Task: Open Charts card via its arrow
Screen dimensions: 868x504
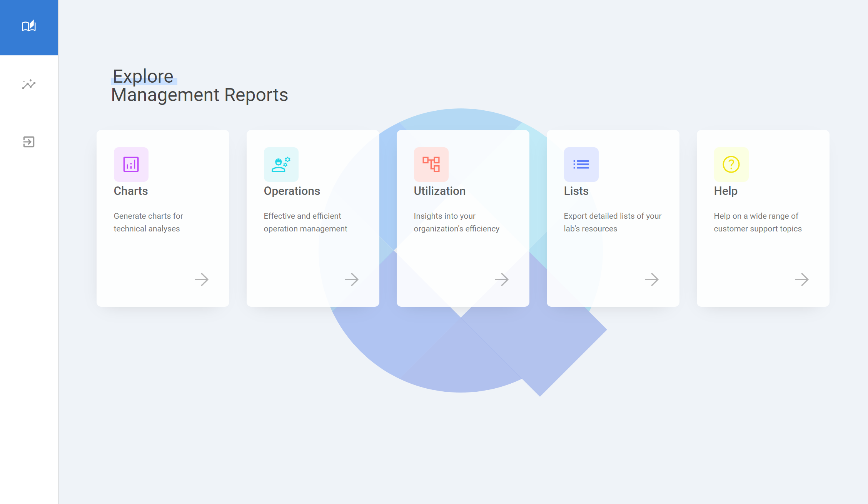Action: [201, 279]
